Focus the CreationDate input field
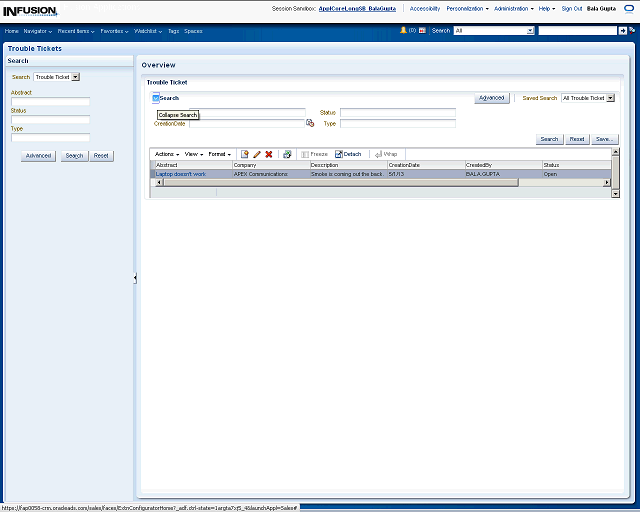Image resolution: width=640 pixels, height=512 pixels. pyautogui.click(x=247, y=123)
